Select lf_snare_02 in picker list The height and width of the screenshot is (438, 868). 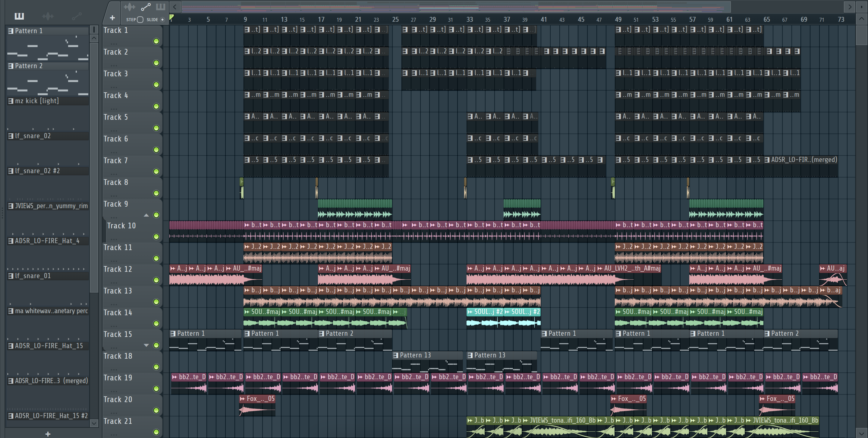(x=33, y=136)
